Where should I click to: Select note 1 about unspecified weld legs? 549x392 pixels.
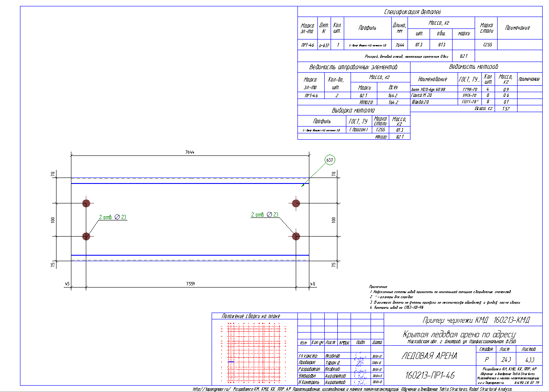click(440, 292)
